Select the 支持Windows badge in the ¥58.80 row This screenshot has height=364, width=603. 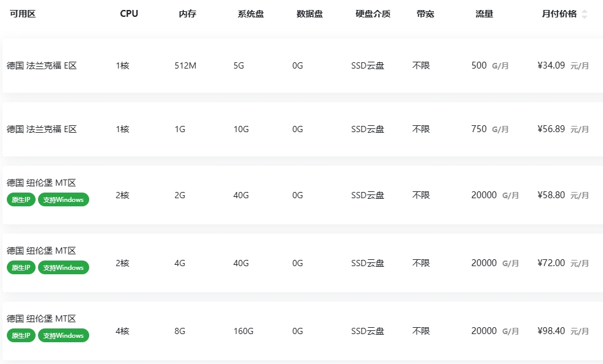(64, 200)
